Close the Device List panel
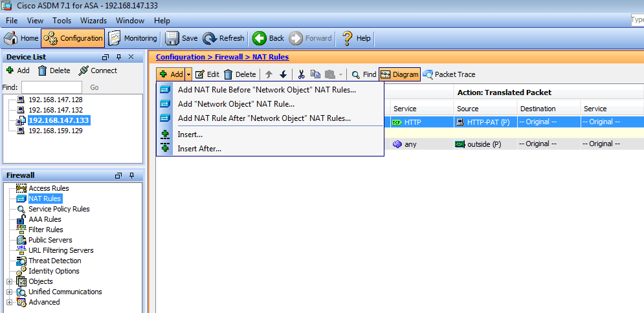644x313 pixels. click(131, 57)
